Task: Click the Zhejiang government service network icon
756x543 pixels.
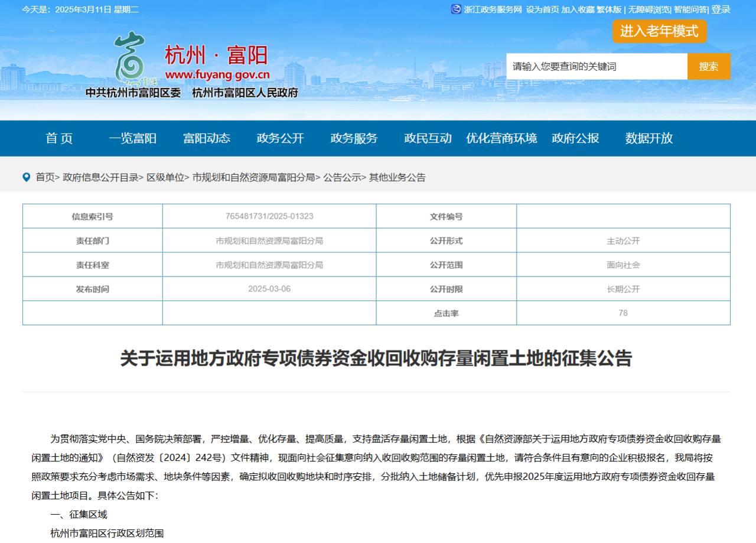Action: tap(456, 9)
